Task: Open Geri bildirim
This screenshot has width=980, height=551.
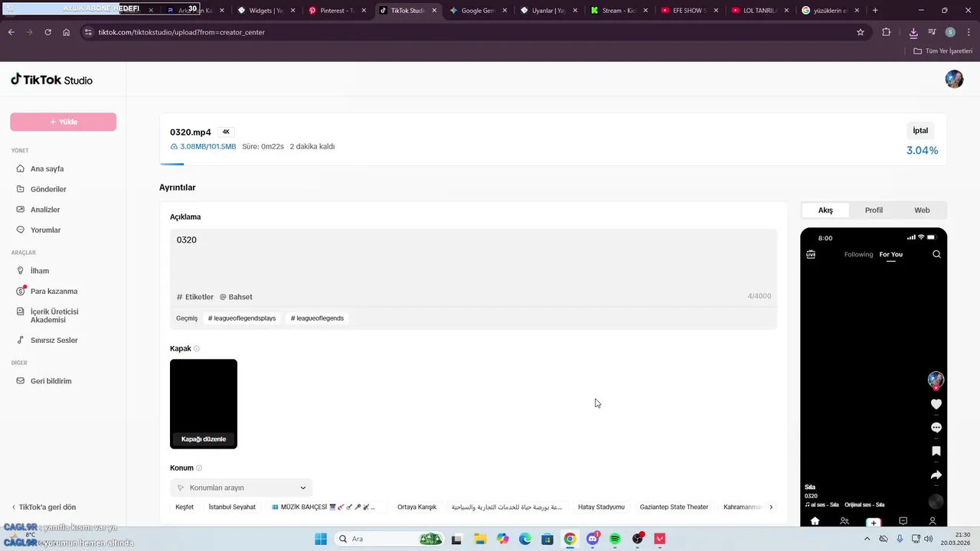Action: 51,381
